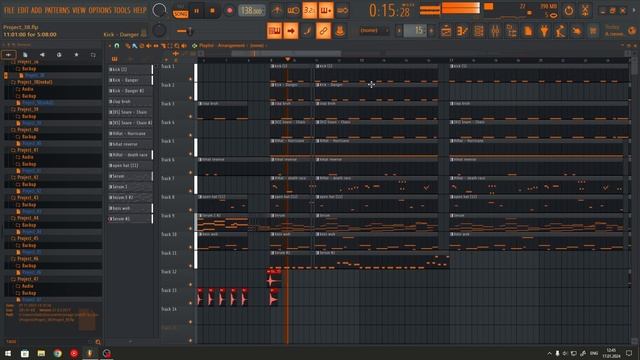The width and height of the screenshot is (640, 360).
Task: Go to previous pattern arrow
Action: pyautogui.click(x=399, y=31)
